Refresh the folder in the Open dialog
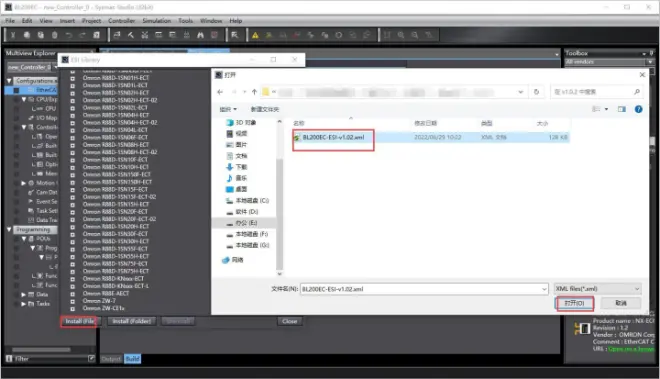The width and height of the screenshot is (660, 379). pyautogui.click(x=536, y=92)
